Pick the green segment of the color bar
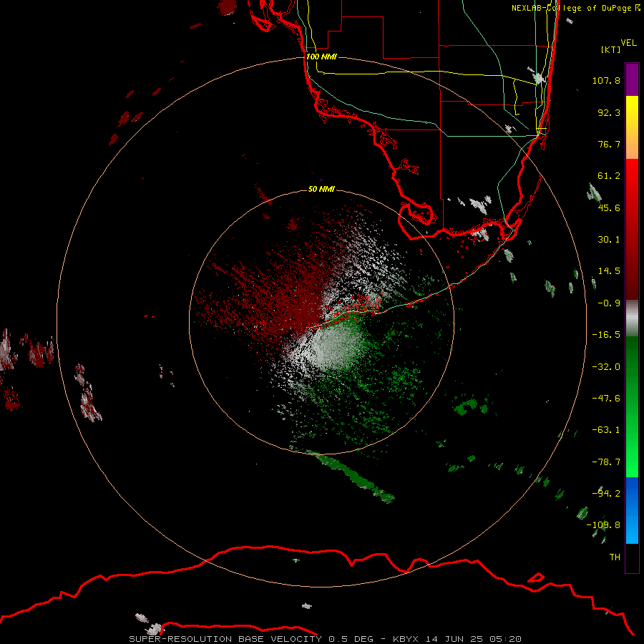The width and height of the screenshot is (644, 644). click(x=632, y=406)
